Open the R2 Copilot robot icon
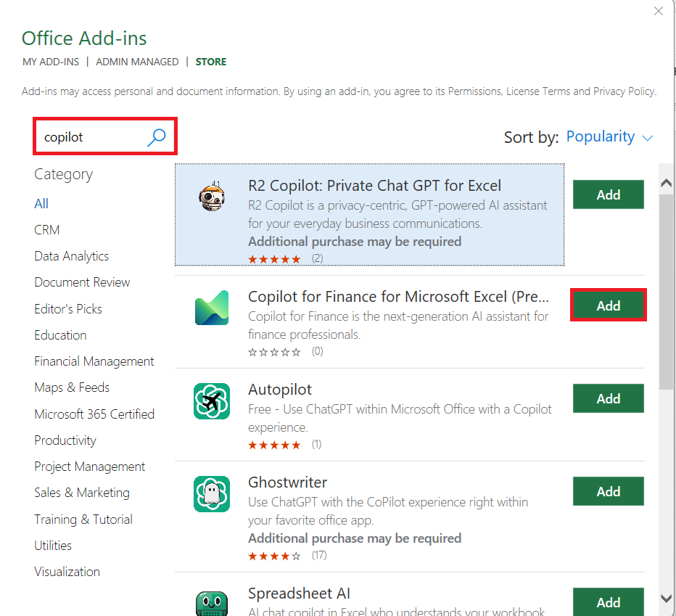 coord(212,197)
